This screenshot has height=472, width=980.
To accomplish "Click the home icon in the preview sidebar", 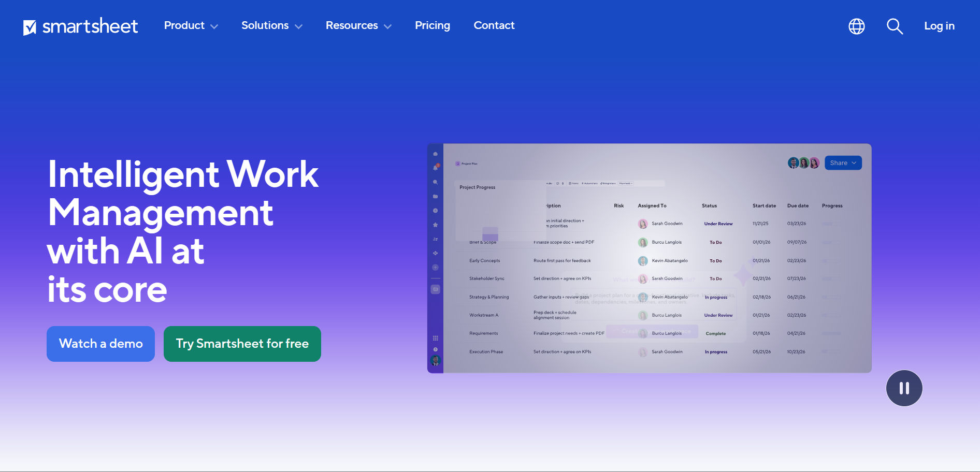I will coord(435,154).
